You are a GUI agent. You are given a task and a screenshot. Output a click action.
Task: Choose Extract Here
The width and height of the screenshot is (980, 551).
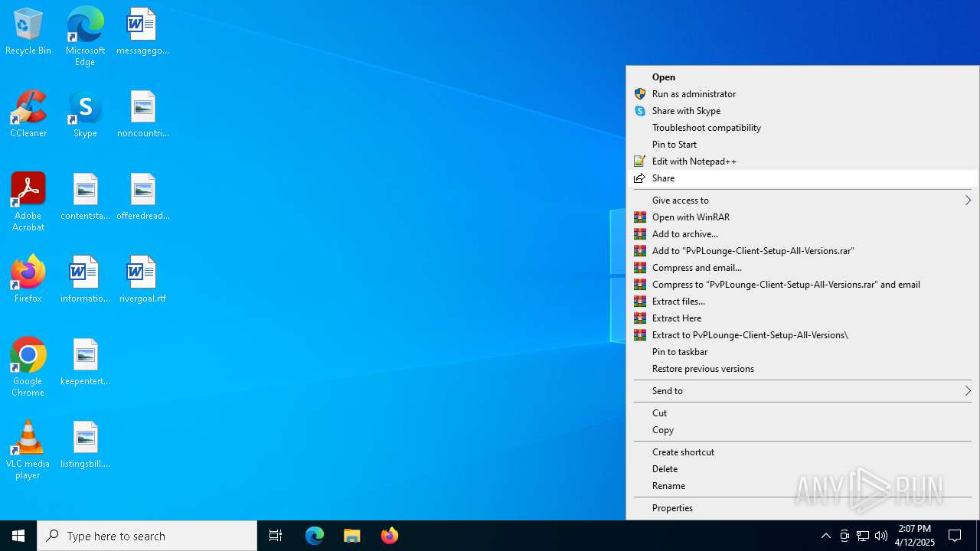802,318
